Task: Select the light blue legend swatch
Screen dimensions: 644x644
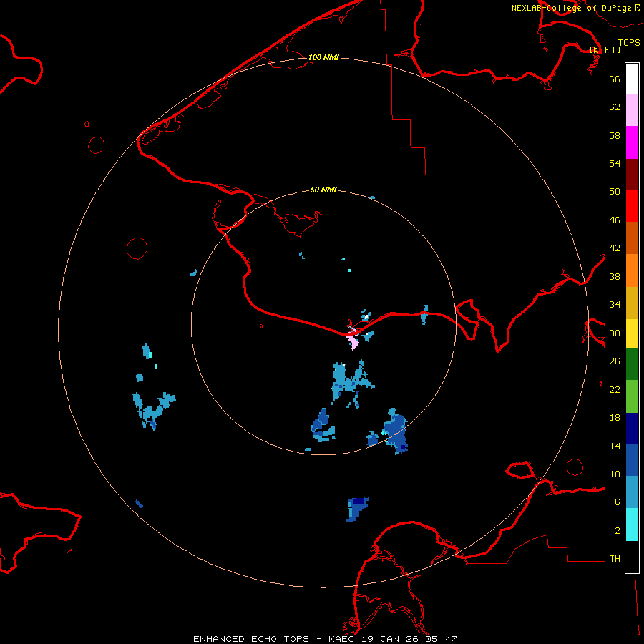Action: point(632,492)
